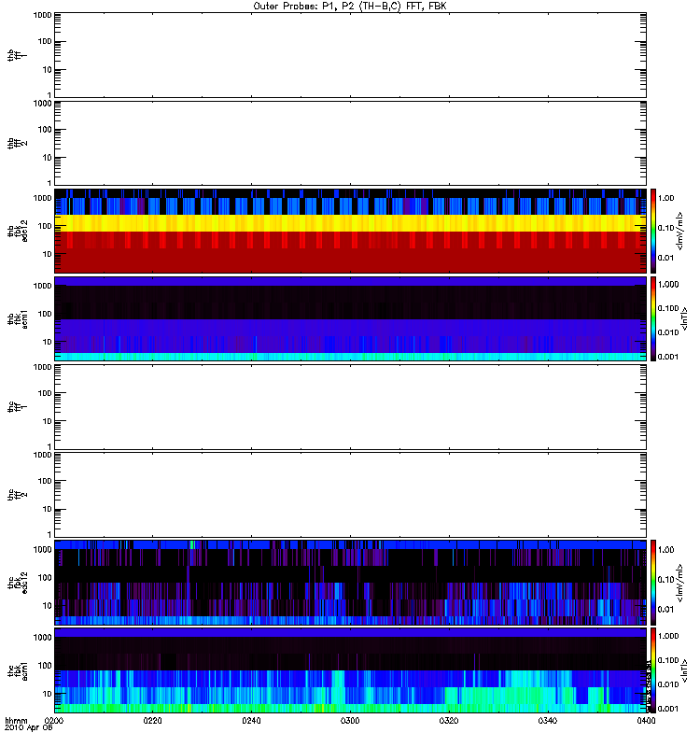700x747 pixels.
Task: Click the 0400 time axis label
Action: 646,720
